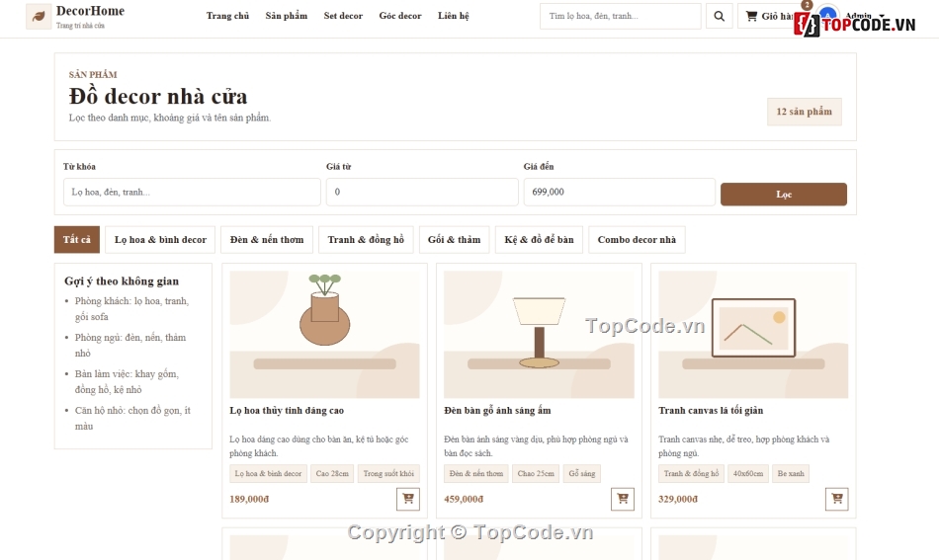Screen dimensions: 939x560
Task: Select the Tất cả category tab
Action: (x=77, y=239)
